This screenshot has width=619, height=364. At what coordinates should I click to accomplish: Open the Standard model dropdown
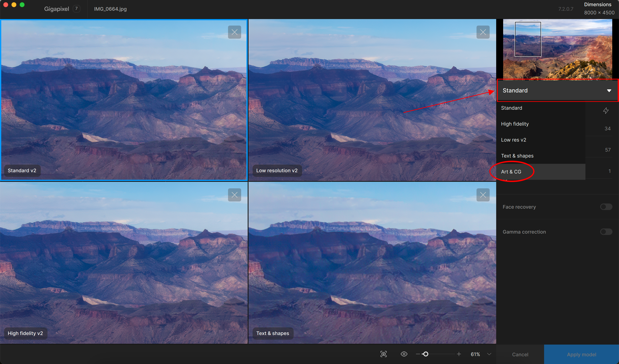557,90
